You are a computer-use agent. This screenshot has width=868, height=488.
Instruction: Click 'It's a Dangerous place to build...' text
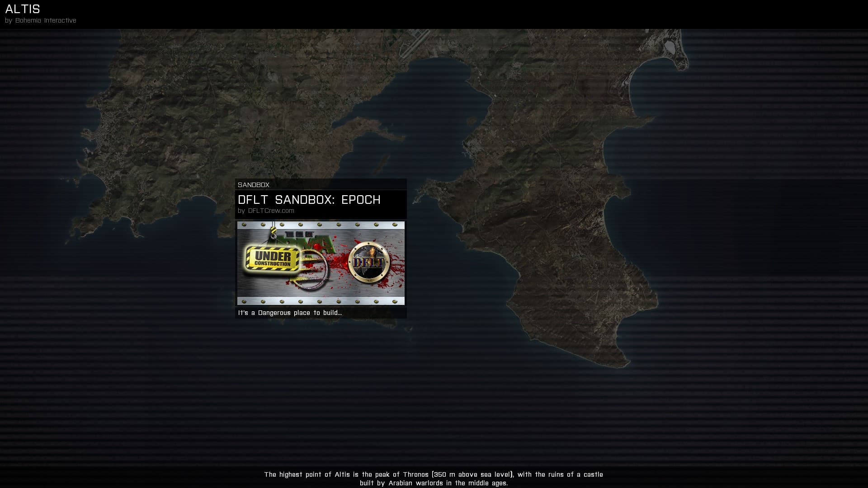[x=290, y=313]
